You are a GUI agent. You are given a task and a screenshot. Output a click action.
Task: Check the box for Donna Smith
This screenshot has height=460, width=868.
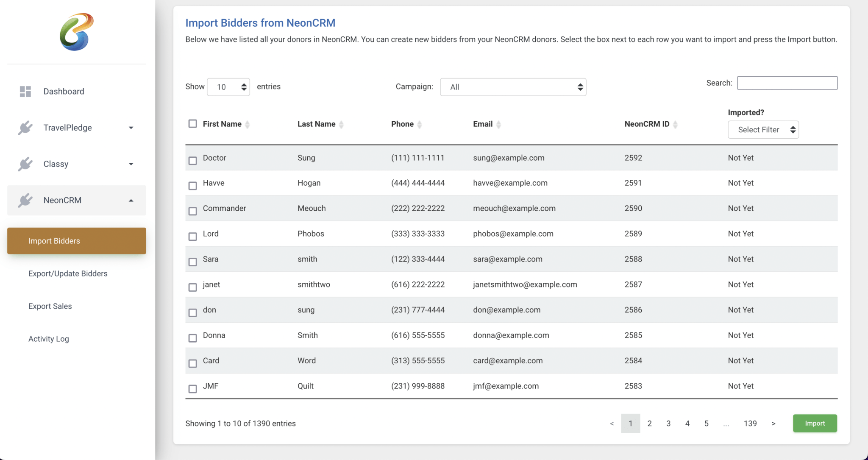pyautogui.click(x=193, y=338)
